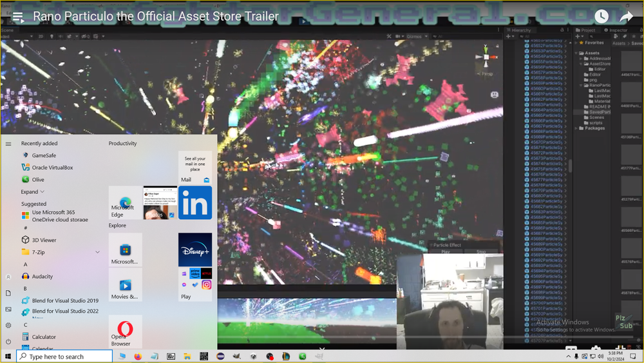
Task: Open 7-Zip from the taskbar
Action: [171, 357]
